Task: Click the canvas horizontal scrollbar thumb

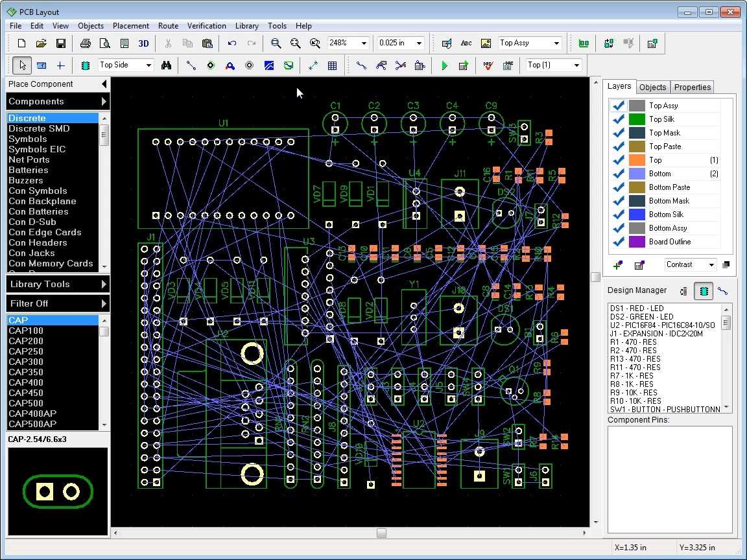Action: tap(381, 533)
